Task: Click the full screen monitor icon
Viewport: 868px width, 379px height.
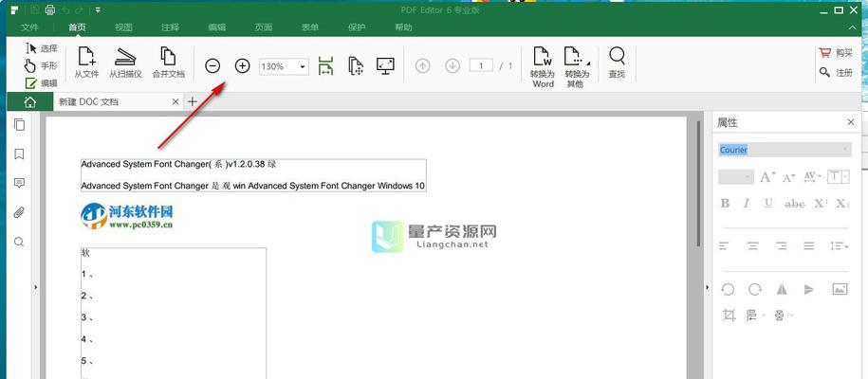Action: [x=385, y=65]
